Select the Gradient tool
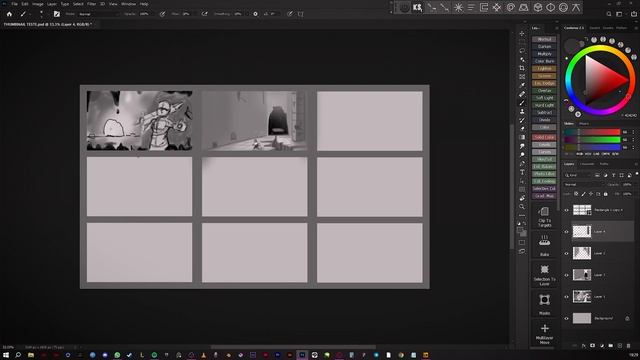Viewport: 640px width, 360px height. click(x=522, y=137)
